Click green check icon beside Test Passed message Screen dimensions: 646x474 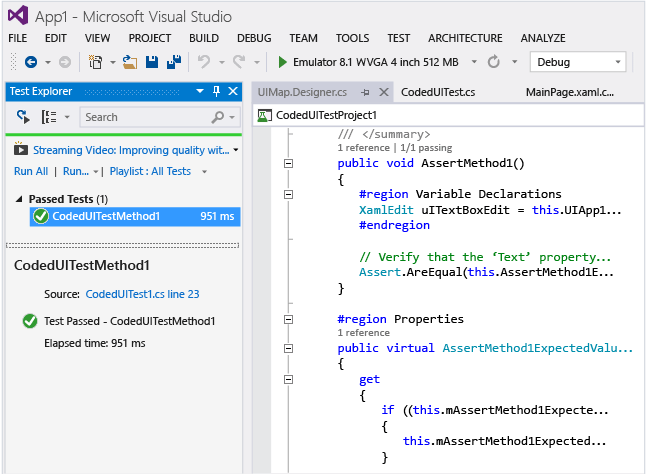click(x=30, y=321)
